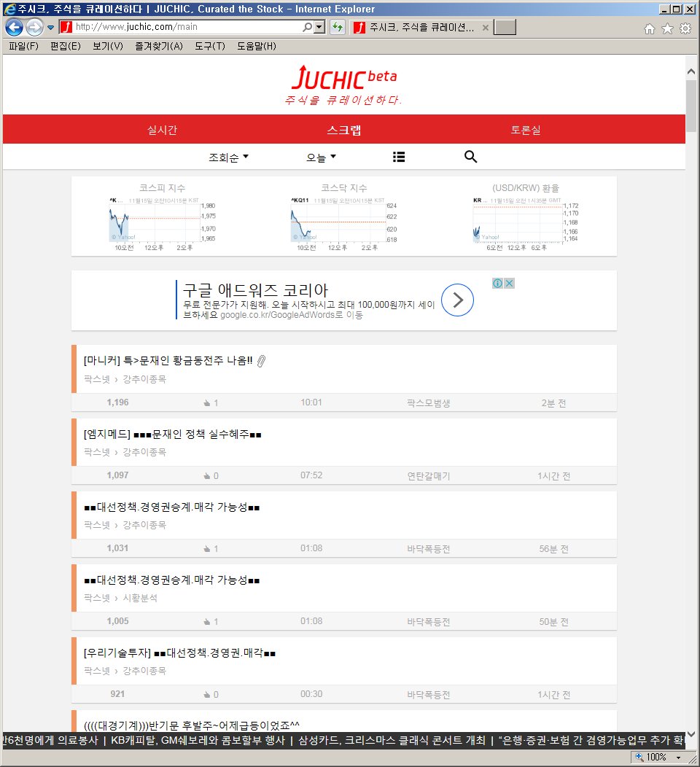This screenshot has width=700, height=767.
Task: Click the 구글 애드워즈 코리아 ad headline
Action: click(x=255, y=289)
